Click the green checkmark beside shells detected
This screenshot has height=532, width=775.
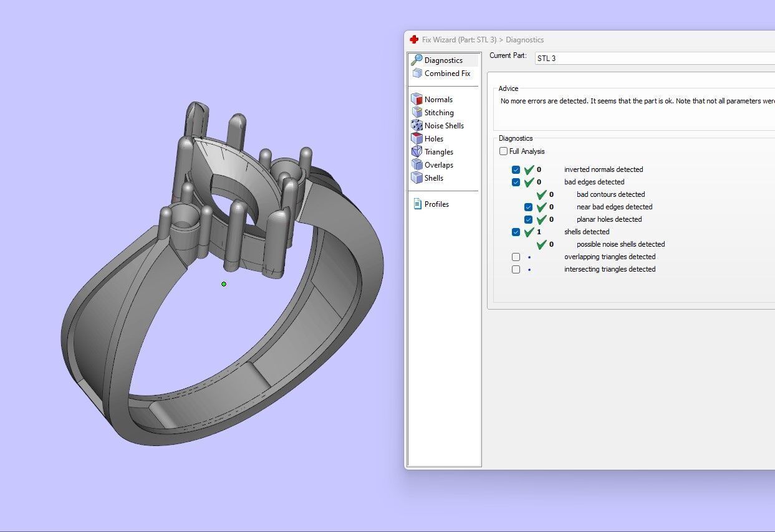pos(529,232)
